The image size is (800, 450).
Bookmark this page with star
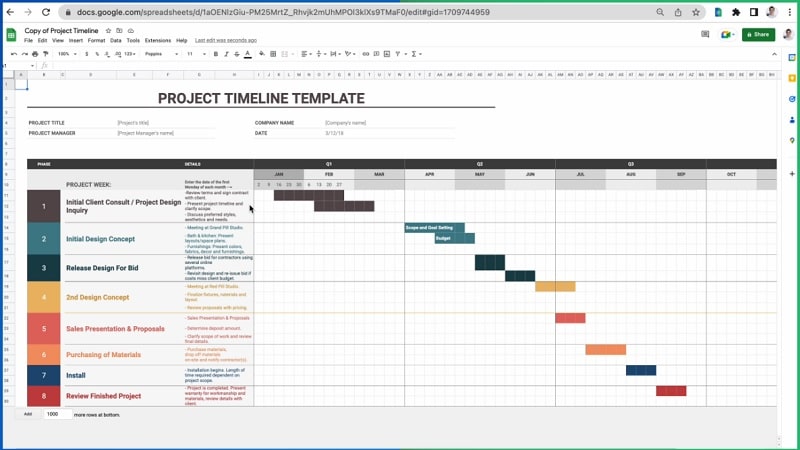pos(695,12)
